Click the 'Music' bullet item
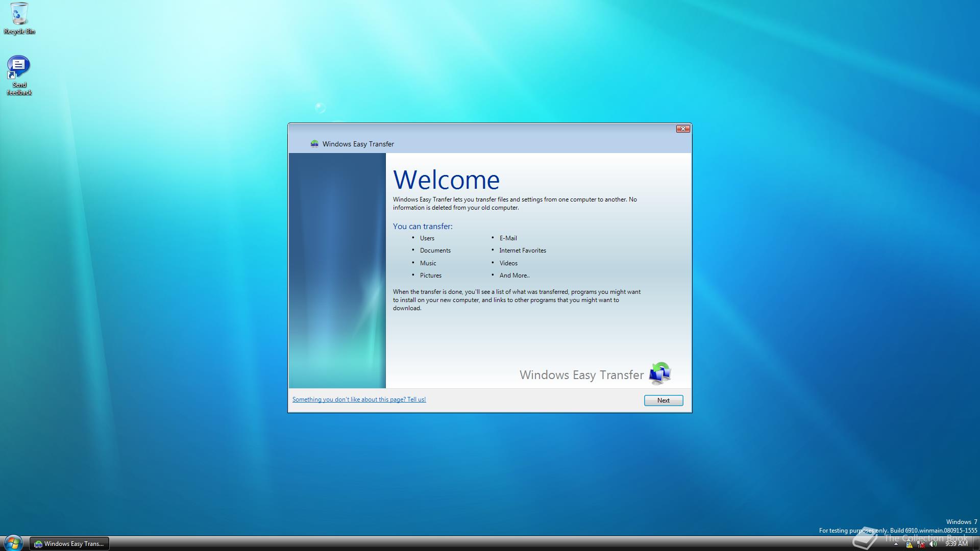The height and width of the screenshot is (551, 980). click(428, 263)
